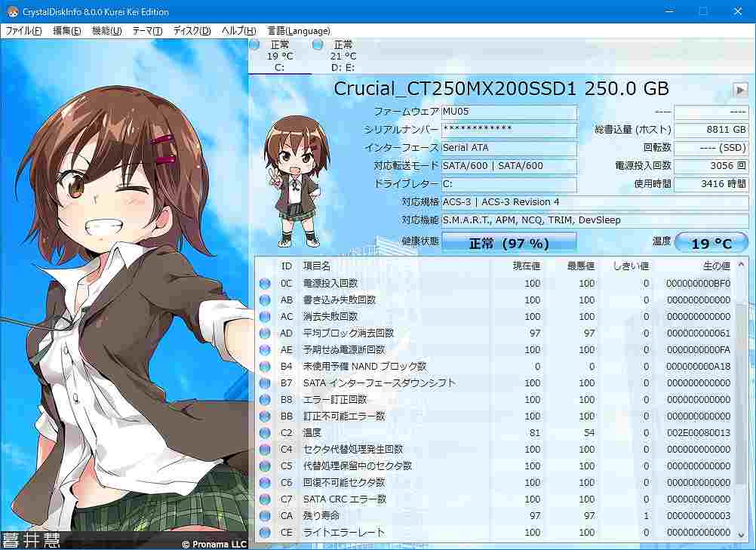Screen dimensions: 756x550
Task: Open the ヘルプ(H) menu
Action: 238,31
